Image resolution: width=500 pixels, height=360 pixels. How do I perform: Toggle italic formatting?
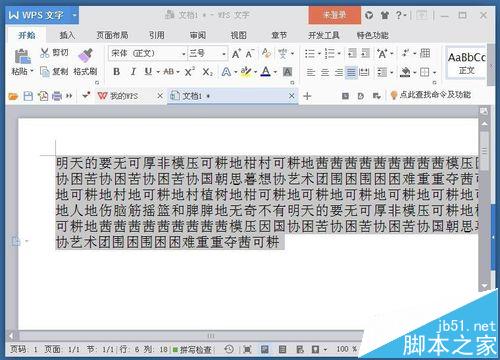(133, 71)
